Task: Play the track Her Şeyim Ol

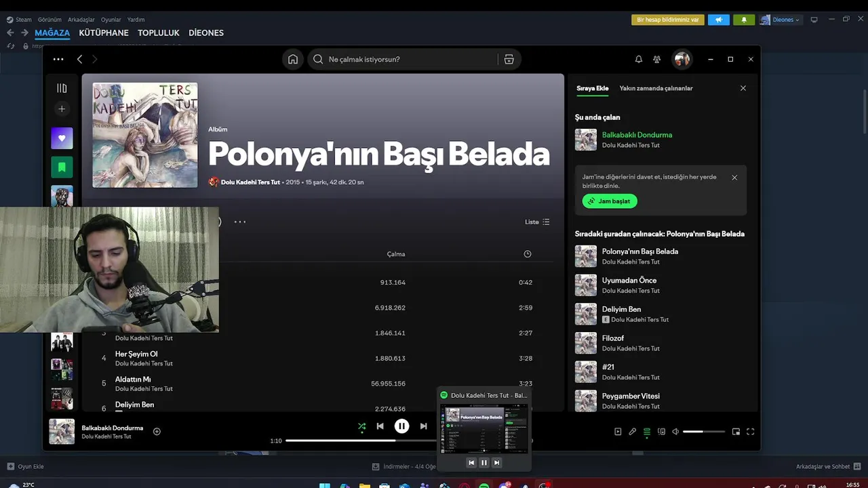Action: 136,354
